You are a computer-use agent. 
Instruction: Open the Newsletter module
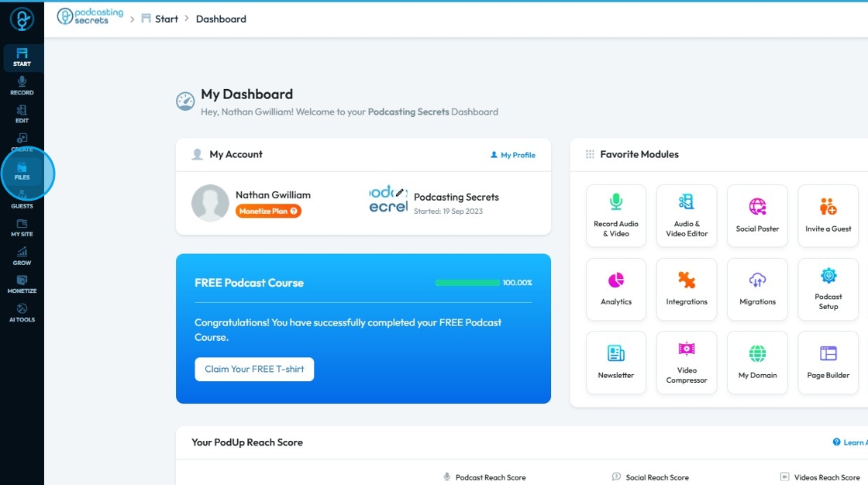click(616, 363)
